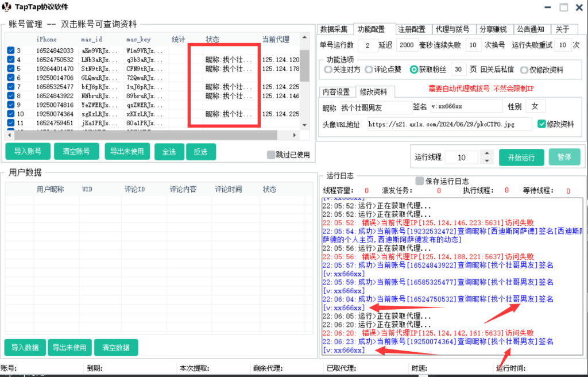Click the 开始运行 start button
Screen dimensions: 588x377
pos(521,157)
